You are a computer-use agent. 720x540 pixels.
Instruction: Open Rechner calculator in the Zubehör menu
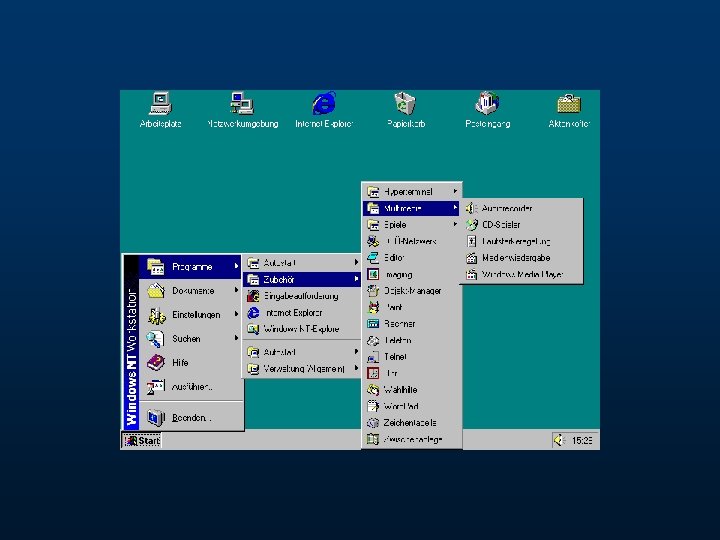point(411,324)
